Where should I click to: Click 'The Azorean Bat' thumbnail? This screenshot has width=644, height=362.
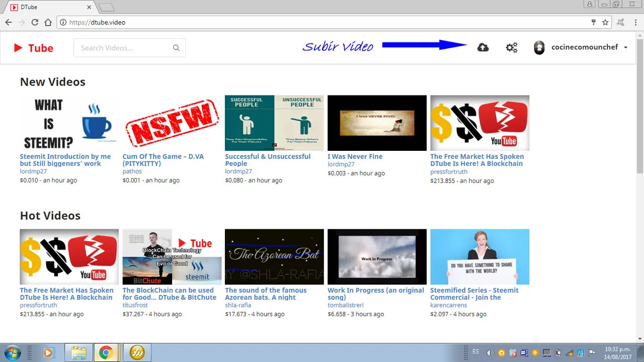pyautogui.click(x=274, y=257)
